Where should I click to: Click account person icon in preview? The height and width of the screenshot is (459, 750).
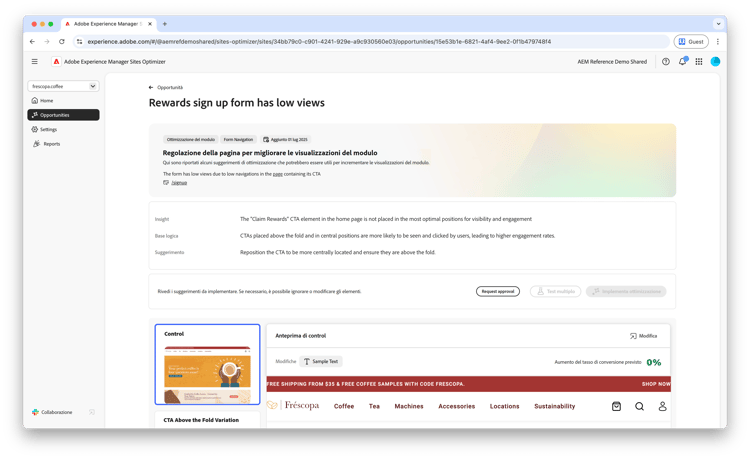(x=662, y=406)
